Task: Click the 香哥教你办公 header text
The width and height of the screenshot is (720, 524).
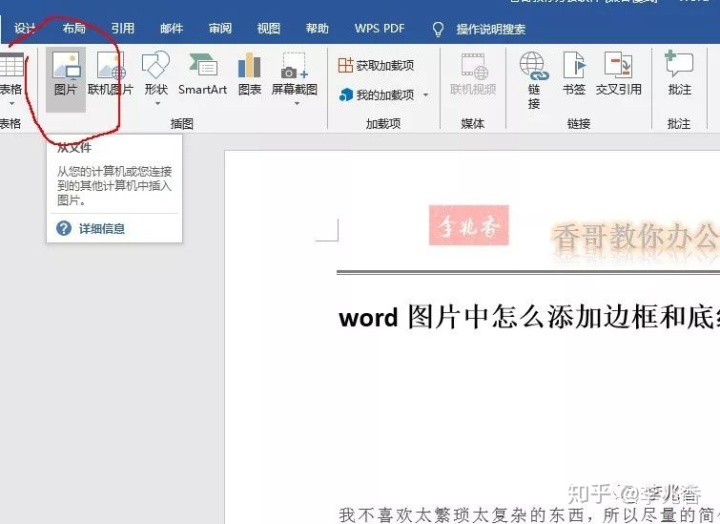Action: [636, 237]
